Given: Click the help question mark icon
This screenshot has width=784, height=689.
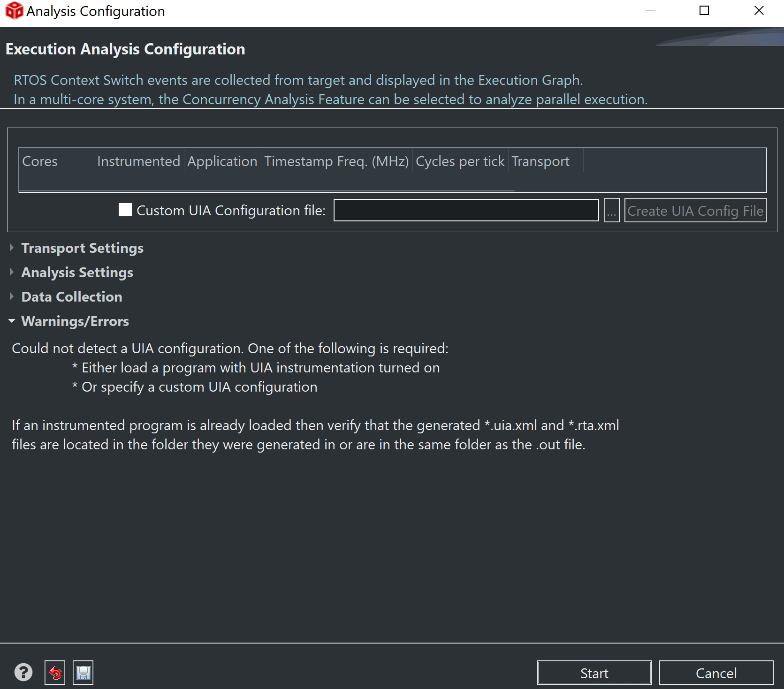Looking at the screenshot, I should 23,672.
